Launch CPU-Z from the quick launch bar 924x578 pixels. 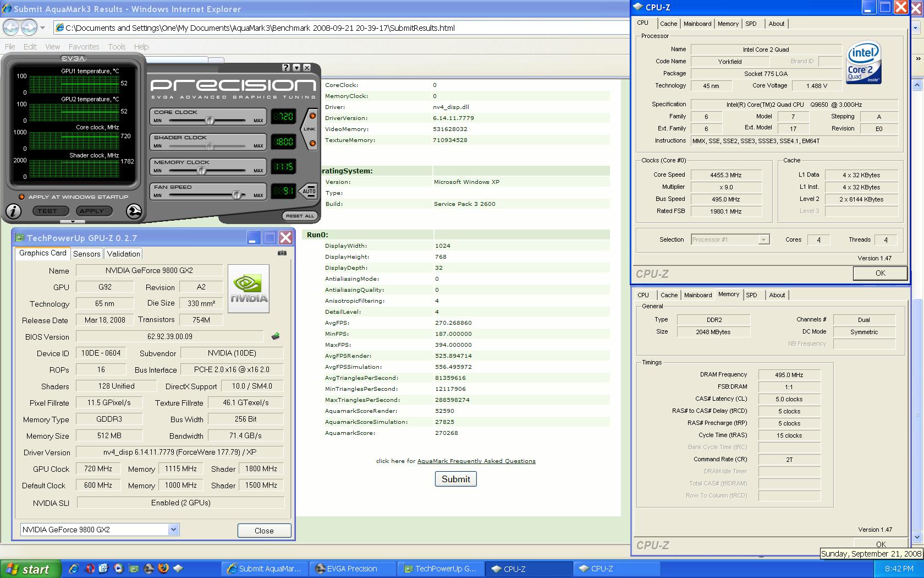pyautogui.click(x=178, y=569)
